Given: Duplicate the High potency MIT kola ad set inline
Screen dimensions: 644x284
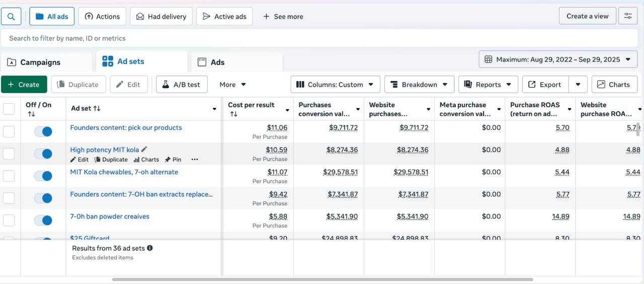Looking at the screenshot, I should coord(111,160).
